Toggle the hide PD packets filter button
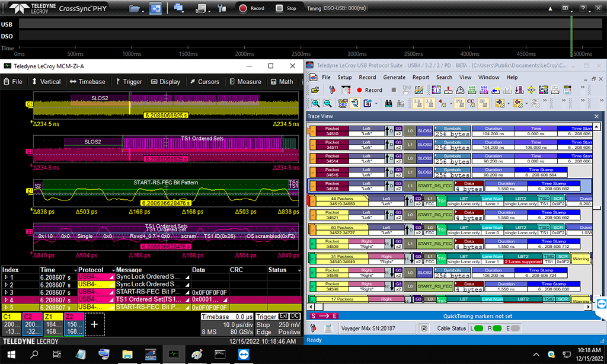The image size is (607, 364). [x=459, y=103]
